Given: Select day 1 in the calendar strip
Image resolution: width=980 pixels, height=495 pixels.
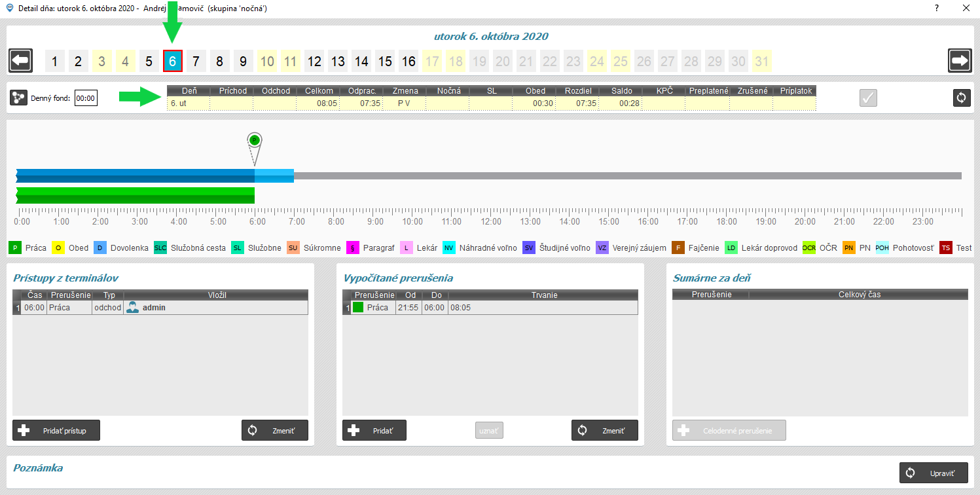Looking at the screenshot, I should pos(54,62).
